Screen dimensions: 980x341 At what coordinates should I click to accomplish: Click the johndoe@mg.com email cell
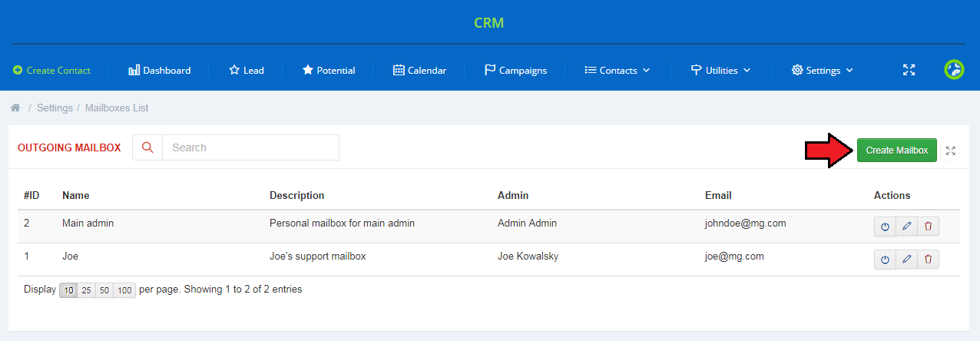(x=746, y=223)
